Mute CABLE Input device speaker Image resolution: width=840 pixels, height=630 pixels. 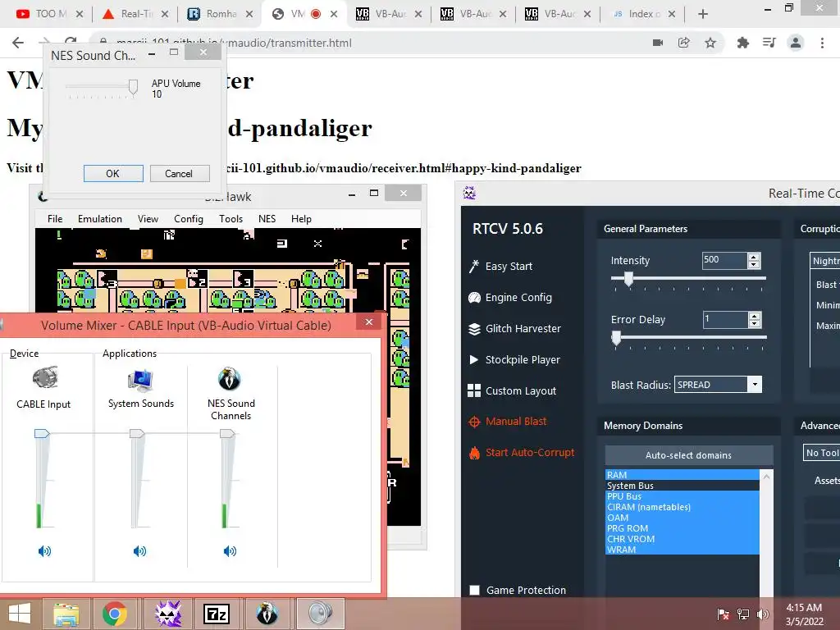(x=44, y=550)
